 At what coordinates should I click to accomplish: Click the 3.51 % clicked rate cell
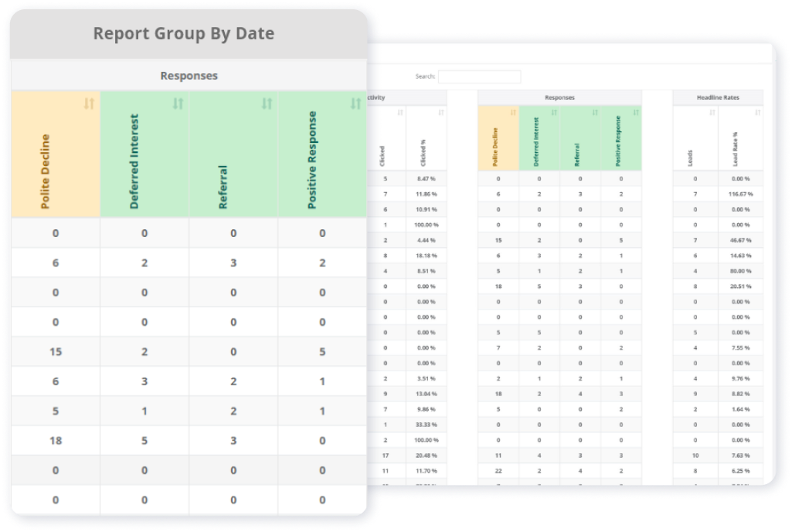tap(427, 378)
